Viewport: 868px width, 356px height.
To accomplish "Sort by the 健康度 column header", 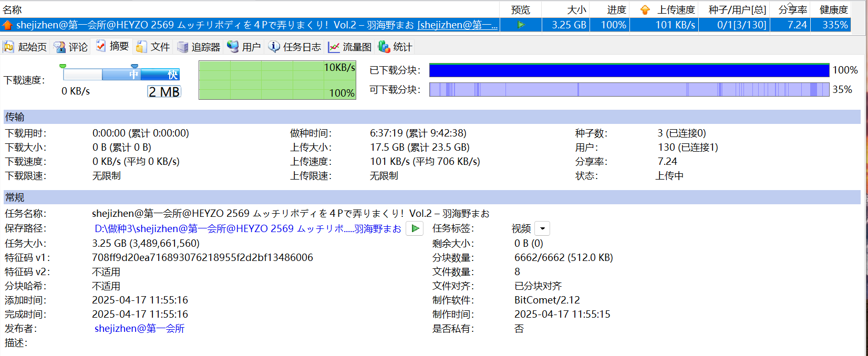I will click(x=831, y=9).
